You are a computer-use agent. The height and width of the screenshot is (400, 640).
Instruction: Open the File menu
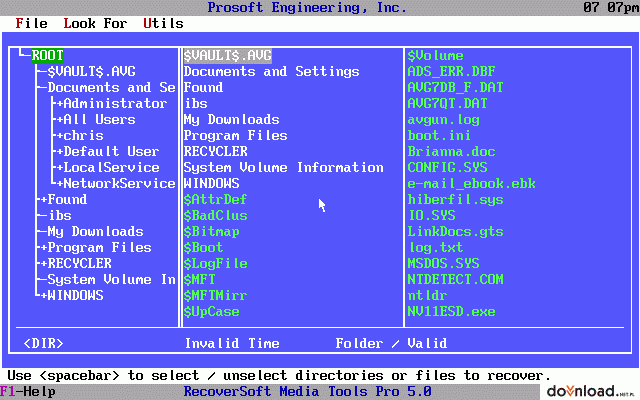pos(31,24)
